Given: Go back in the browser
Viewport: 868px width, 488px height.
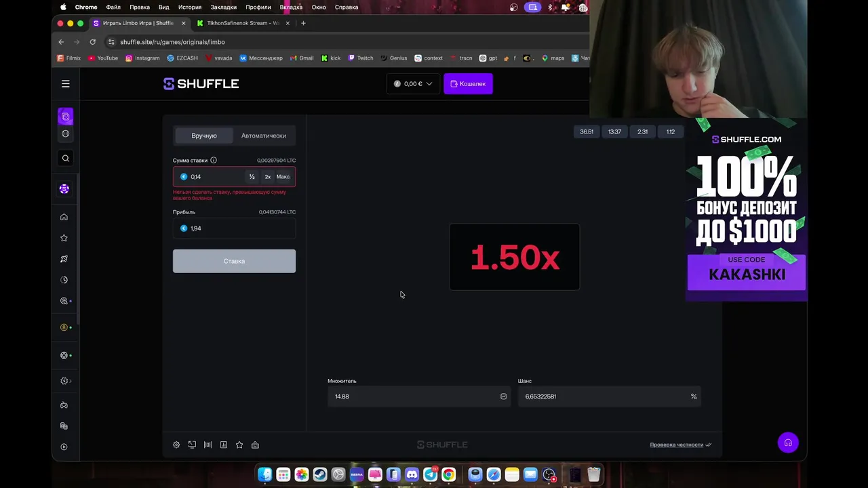Looking at the screenshot, I should tap(61, 42).
